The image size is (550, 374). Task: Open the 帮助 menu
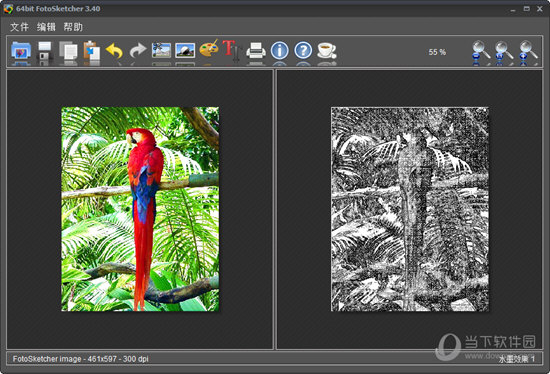pos(73,27)
